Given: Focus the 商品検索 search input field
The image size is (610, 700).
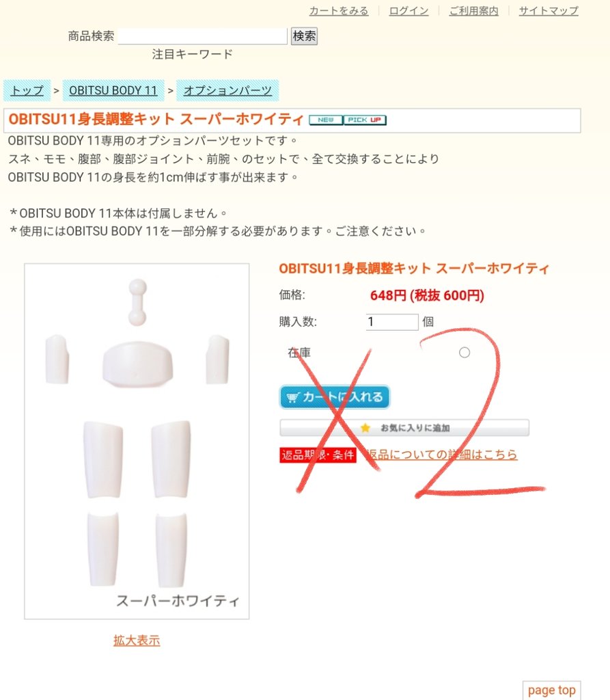Looking at the screenshot, I should coord(203,36).
